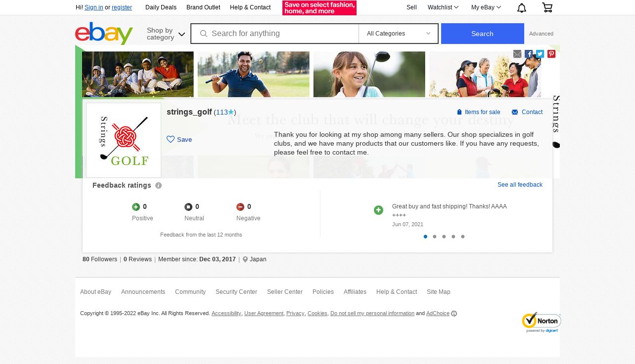Click the green positive feedback icon
The image size is (635, 364).
[136, 207]
